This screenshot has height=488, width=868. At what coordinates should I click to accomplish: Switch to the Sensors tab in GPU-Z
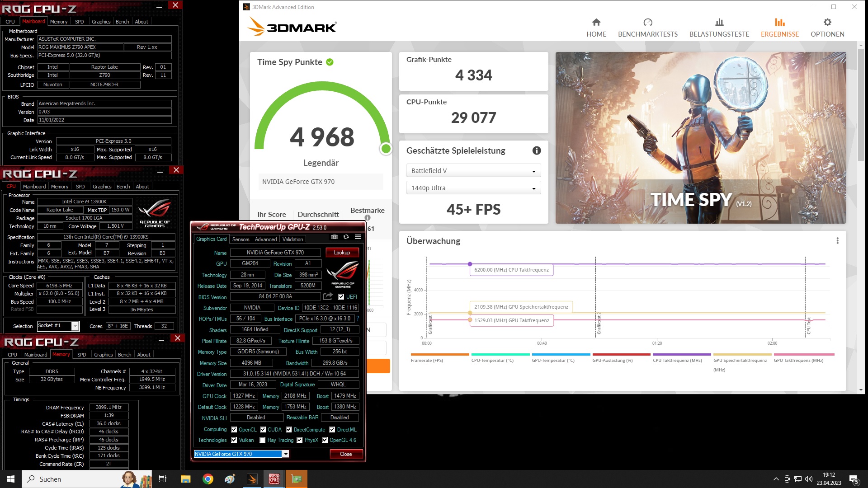[241, 239]
